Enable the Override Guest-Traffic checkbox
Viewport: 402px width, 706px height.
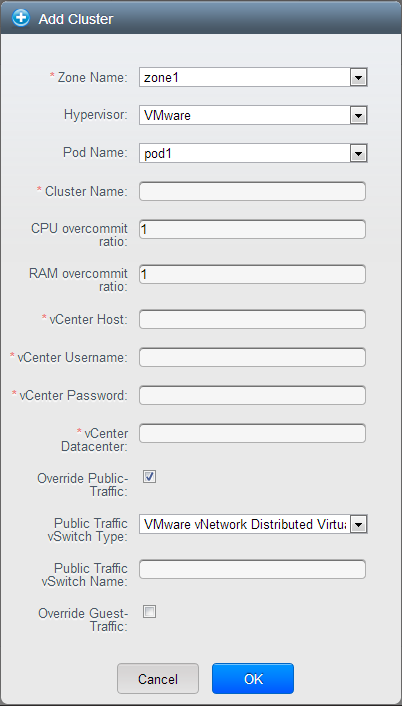[149, 611]
